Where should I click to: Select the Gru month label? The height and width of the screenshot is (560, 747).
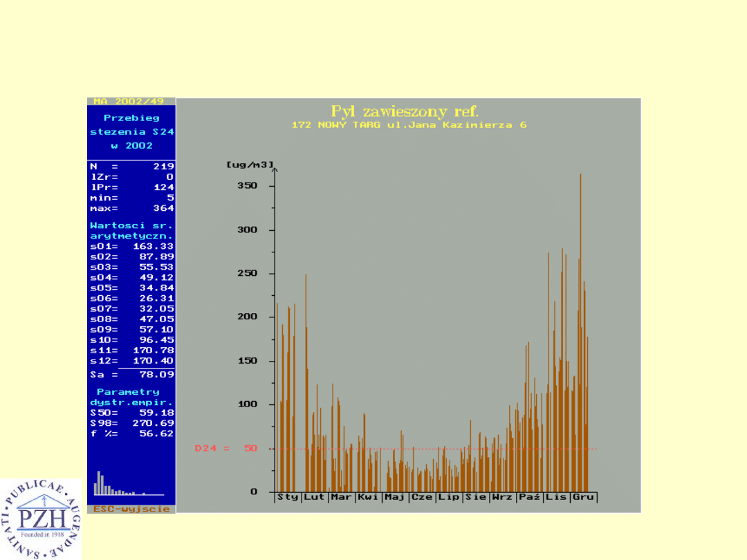tap(583, 497)
